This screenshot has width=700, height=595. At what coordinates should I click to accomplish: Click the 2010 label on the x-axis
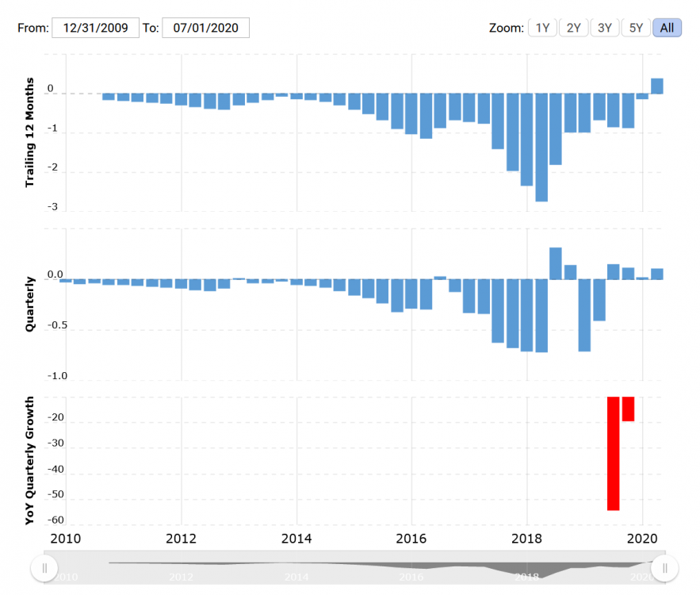click(67, 539)
